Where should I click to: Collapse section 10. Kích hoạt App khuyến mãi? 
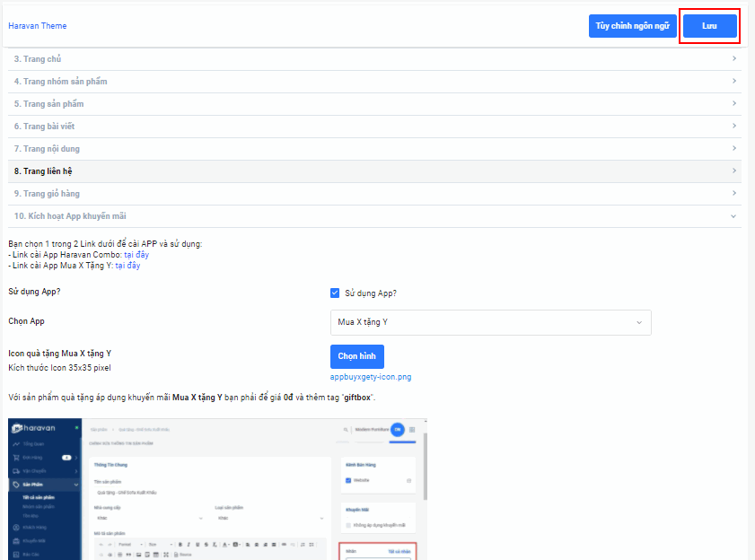(374, 216)
